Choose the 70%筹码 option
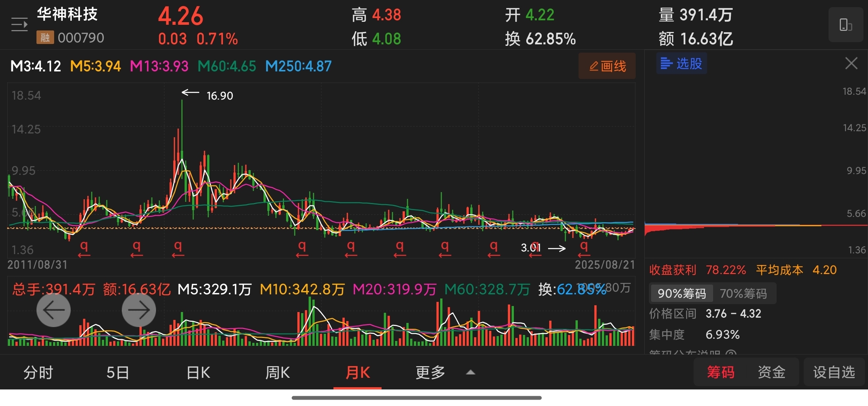This screenshot has height=406, width=868. pos(744,294)
